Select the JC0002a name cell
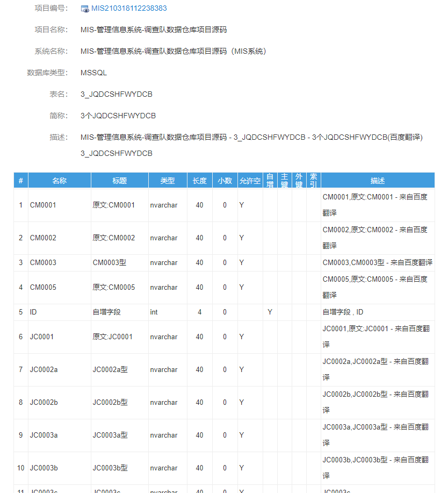Viewport: 448px width, 493px height. pyautogui.click(x=60, y=369)
